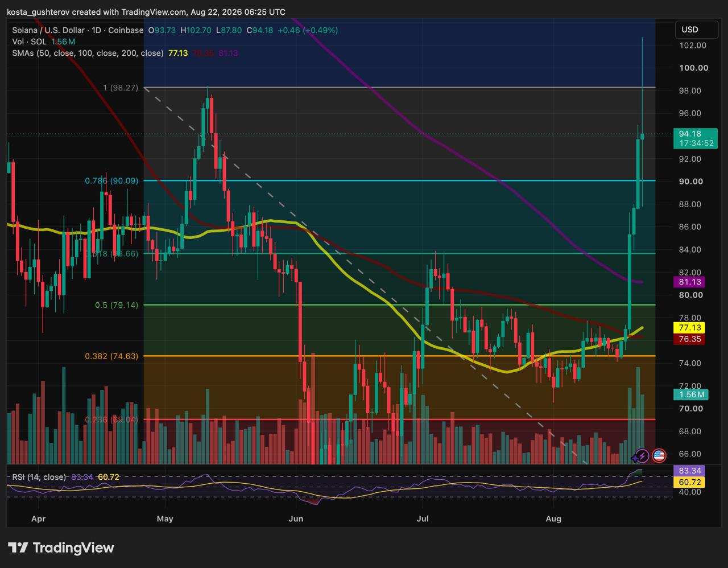Screen dimensions: 728x568
Task: Click the TradingView logo at bottom
Action: tap(61, 548)
